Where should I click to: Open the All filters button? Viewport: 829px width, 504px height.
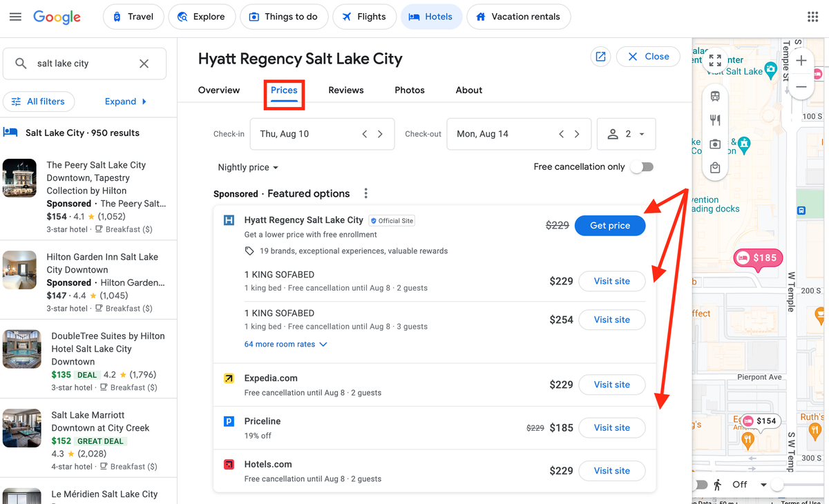pos(39,101)
